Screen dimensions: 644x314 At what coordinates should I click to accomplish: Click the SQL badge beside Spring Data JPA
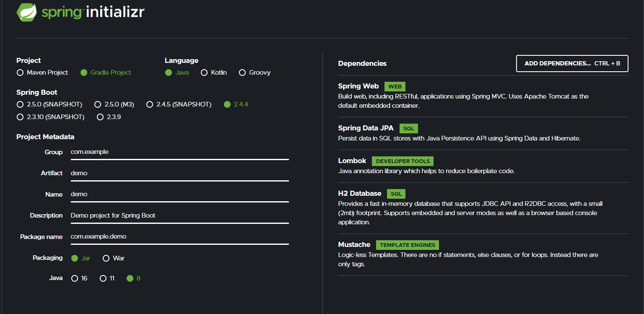(x=409, y=129)
